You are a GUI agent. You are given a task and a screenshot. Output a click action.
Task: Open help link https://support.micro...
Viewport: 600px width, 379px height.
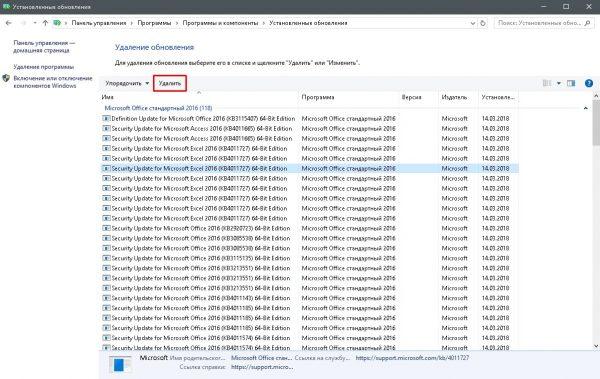(262, 367)
